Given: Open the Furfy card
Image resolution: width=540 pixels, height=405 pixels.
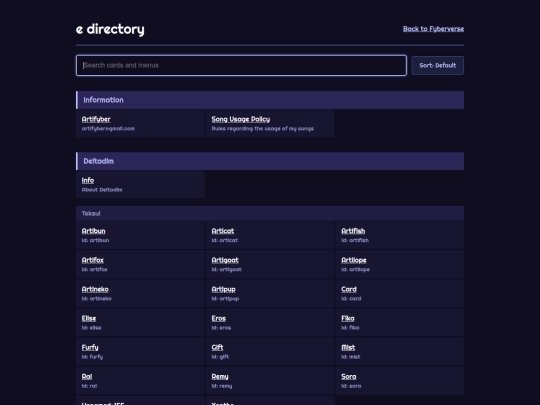Looking at the screenshot, I should 90,347.
